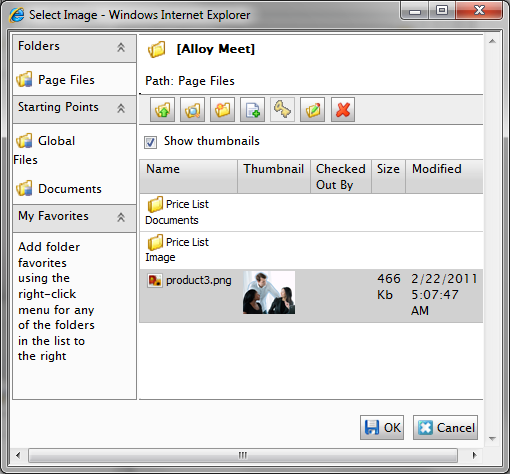The height and width of the screenshot is (474, 510).
Task: Click the Cancel button
Action: coord(445,427)
